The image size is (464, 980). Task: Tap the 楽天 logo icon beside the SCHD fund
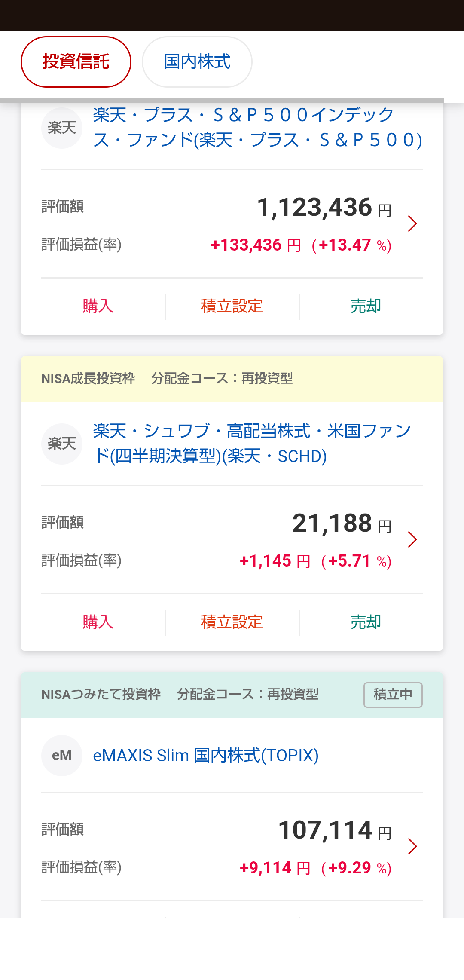coord(62,444)
